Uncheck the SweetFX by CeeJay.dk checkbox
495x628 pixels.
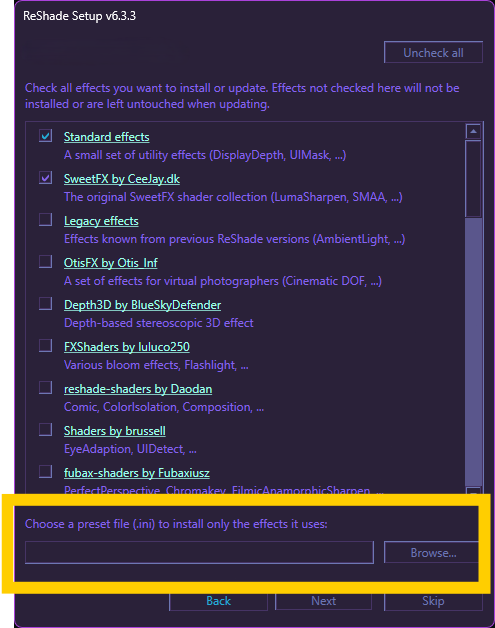pyautogui.click(x=46, y=178)
